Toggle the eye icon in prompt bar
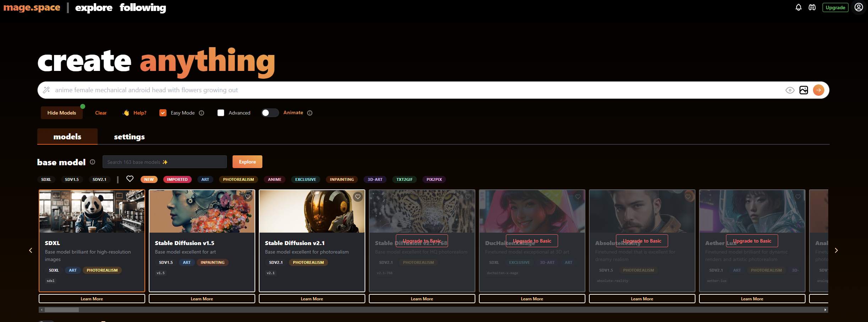Image resolution: width=868 pixels, height=322 pixels. 790,90
